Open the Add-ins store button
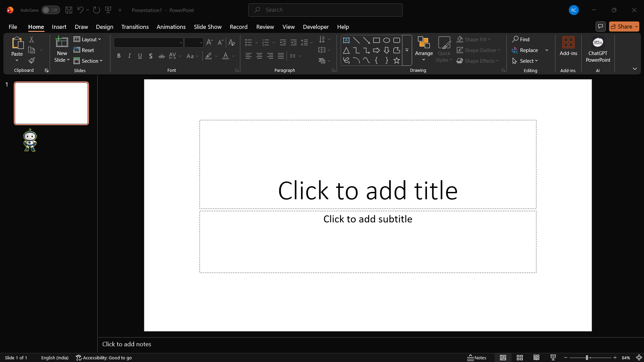This screenshot has height=362, width=644. [x=568, y=47]
